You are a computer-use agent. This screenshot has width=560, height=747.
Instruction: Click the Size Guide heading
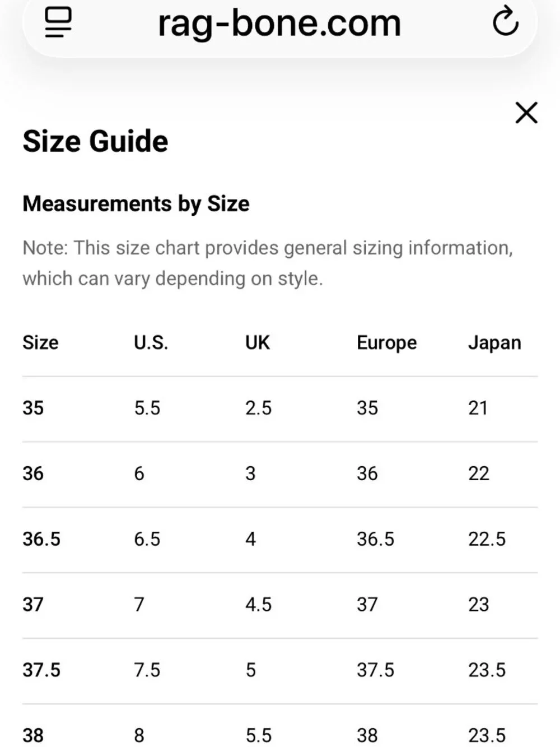pyautogui.click(x=95, y=141)
